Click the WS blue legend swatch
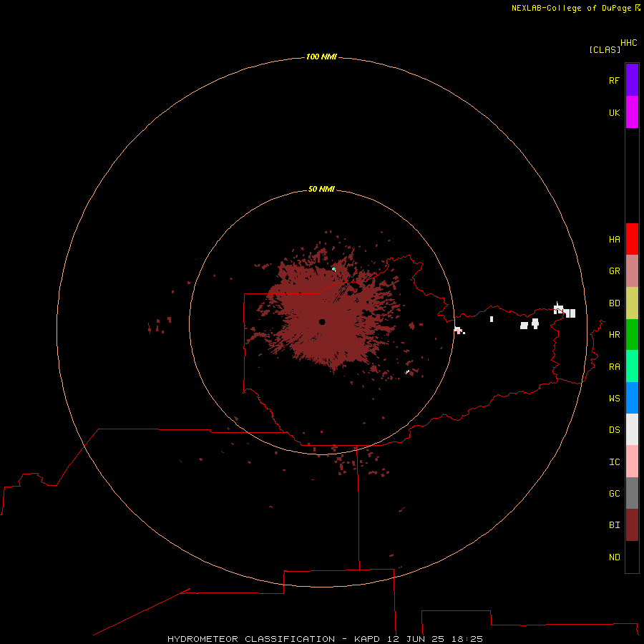Viewport: 644px width, 644px height. [632, 398]
